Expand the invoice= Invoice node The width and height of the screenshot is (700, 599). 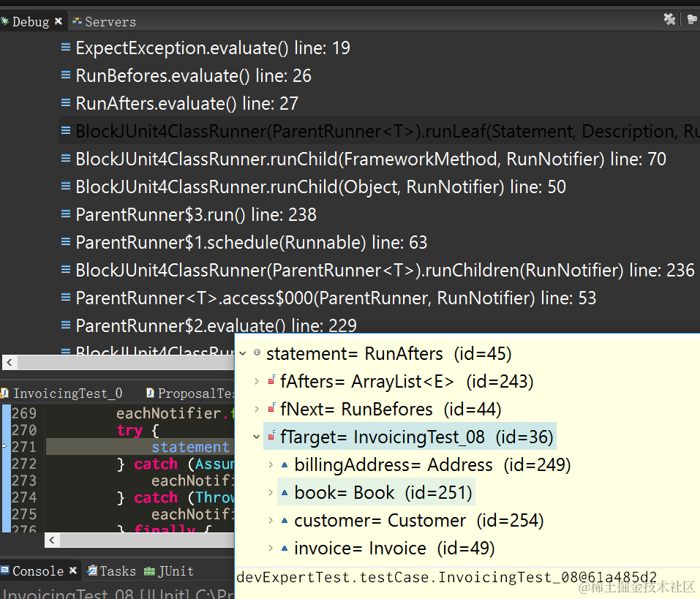point(271,548)
